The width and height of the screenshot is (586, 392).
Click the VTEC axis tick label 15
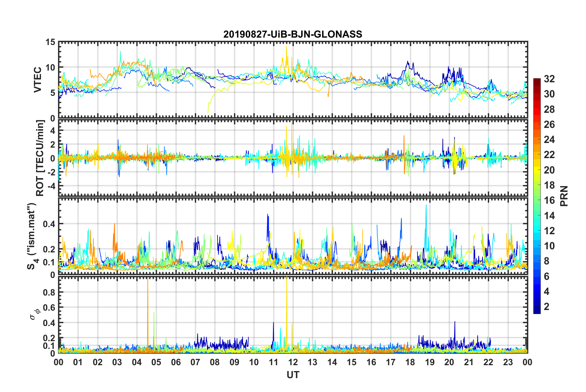coord(50,42)
